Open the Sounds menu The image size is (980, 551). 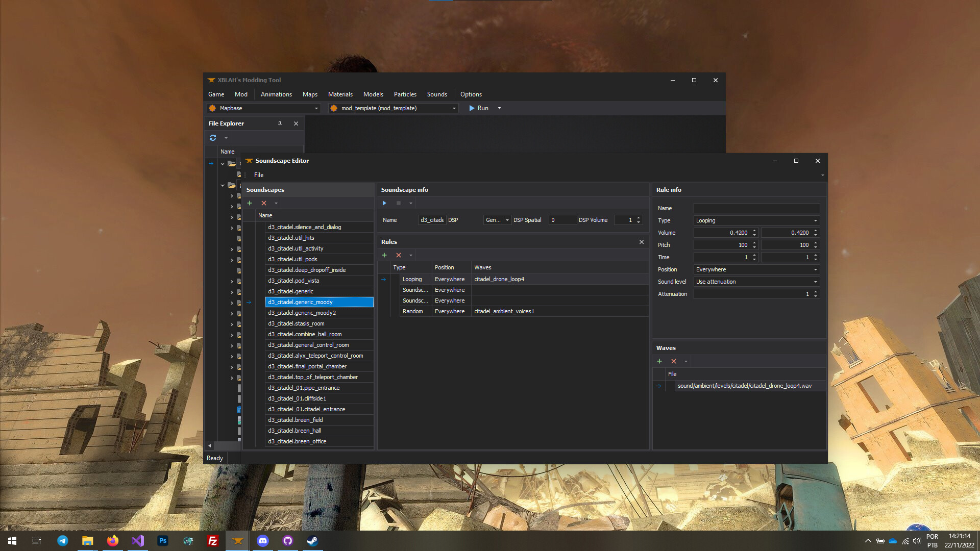[437, 94]
